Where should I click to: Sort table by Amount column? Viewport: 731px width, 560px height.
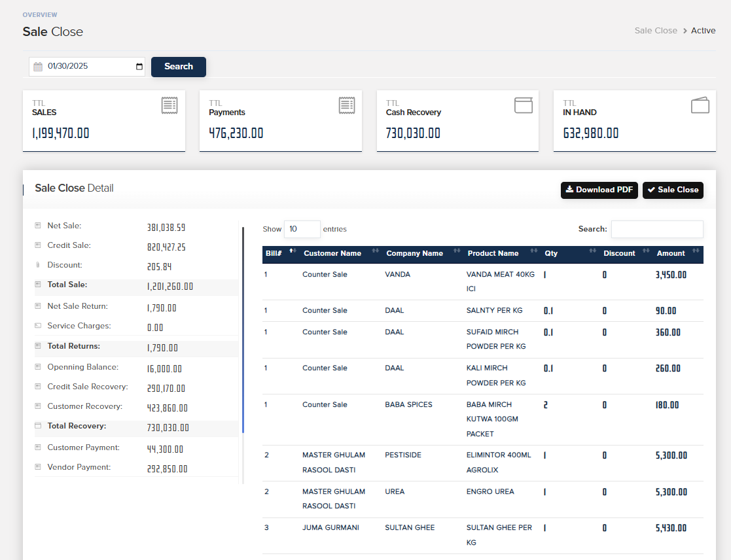679,253
